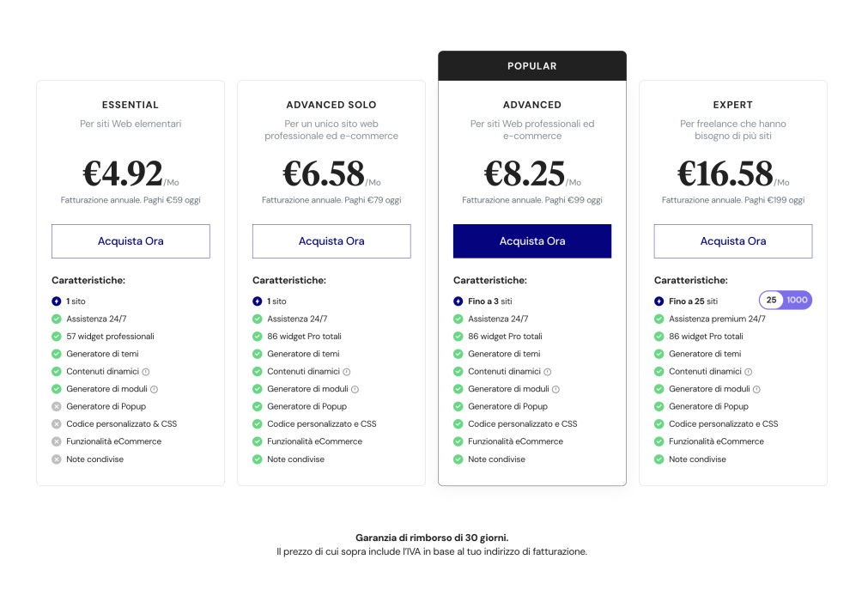Click the info icon for Generatore di moduli in Expert
The image size is (868, 596).
(x=756, y=388)
